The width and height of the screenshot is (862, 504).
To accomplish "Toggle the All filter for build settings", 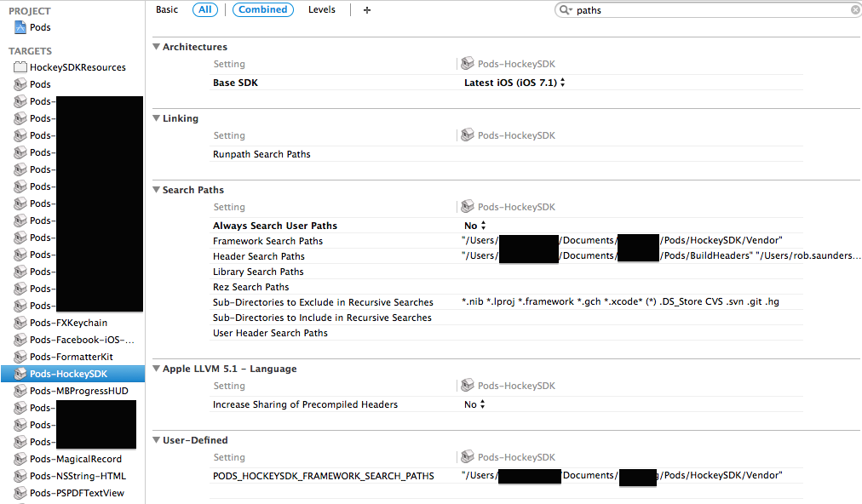I will 205,9.
